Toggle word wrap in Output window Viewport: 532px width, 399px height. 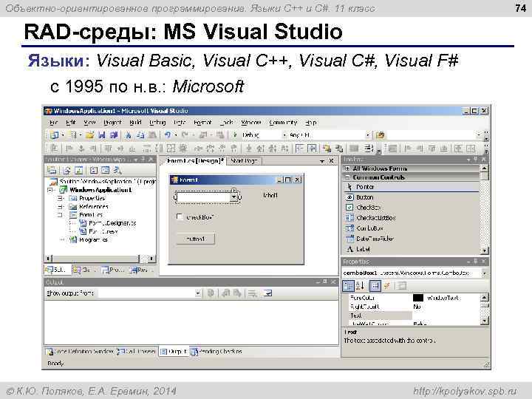(x=267, y=293)
